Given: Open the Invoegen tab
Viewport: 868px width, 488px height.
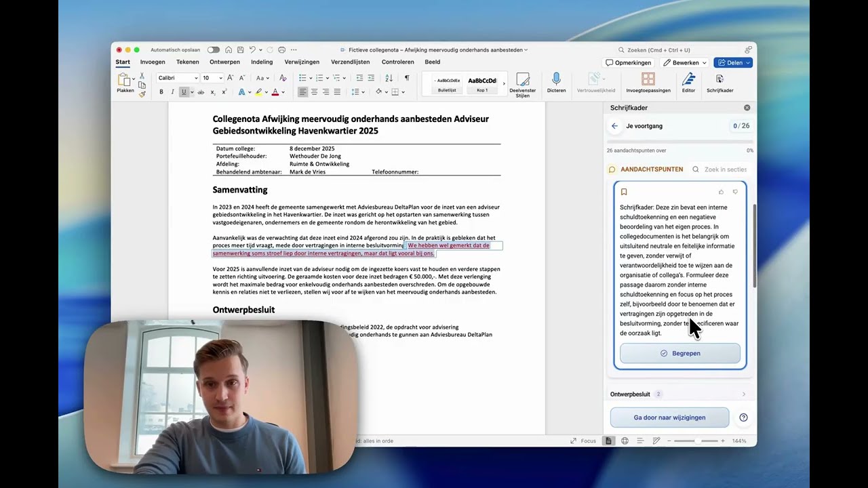Looking at the screenshot, I should [153, 62].
